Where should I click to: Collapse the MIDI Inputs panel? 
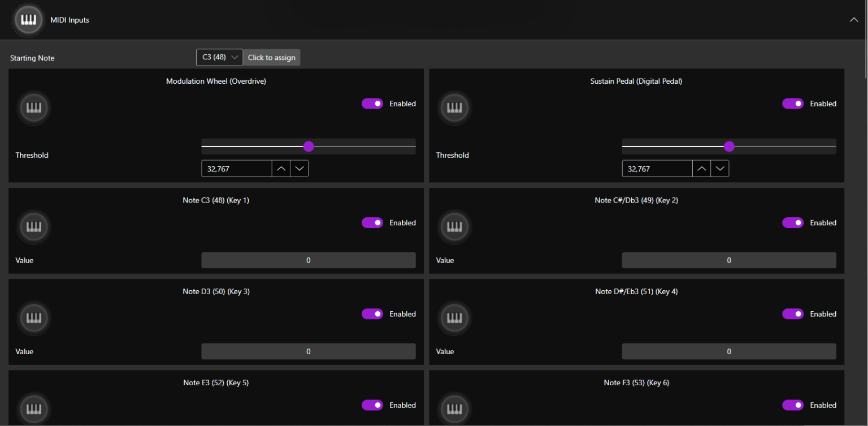tap(854, 19)
